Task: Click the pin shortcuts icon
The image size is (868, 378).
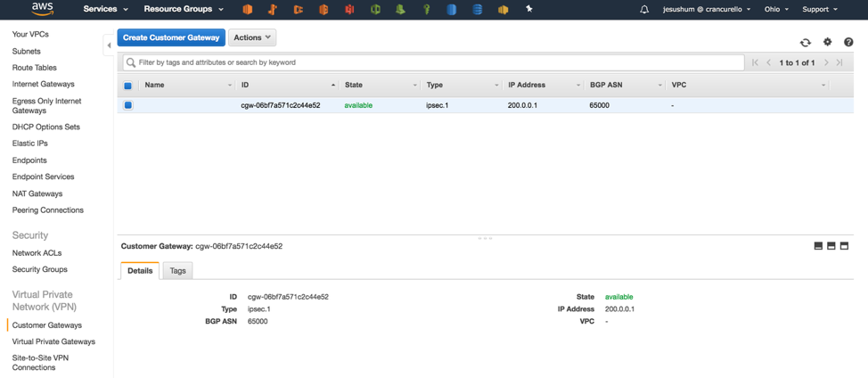Action: [x=529, y=9]
